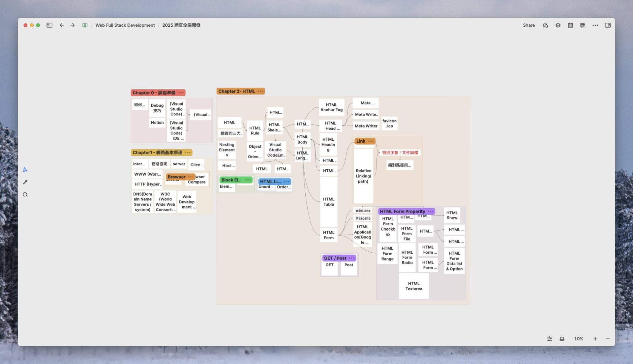The image size is (633, 364).
Task: Open canvas settings sliders icon
Action: coord(550,339)
